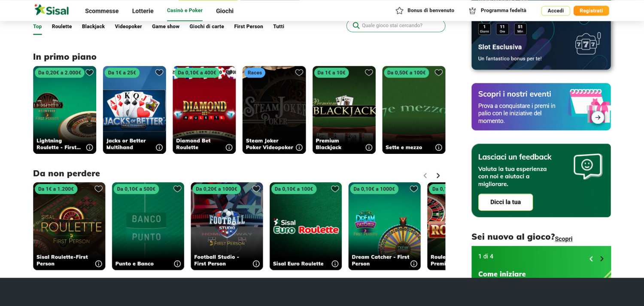Open info for Lightning Roulette card
Image resolution: width=644 pixels, height=306 pixels.
(x=89, y=147)
